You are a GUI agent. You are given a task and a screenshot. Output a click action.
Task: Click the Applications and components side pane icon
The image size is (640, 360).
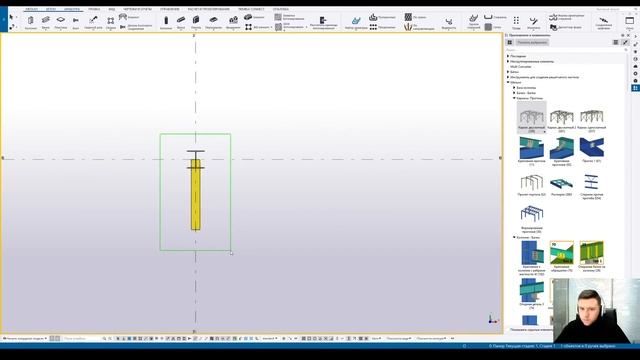(x=636, y=88)
